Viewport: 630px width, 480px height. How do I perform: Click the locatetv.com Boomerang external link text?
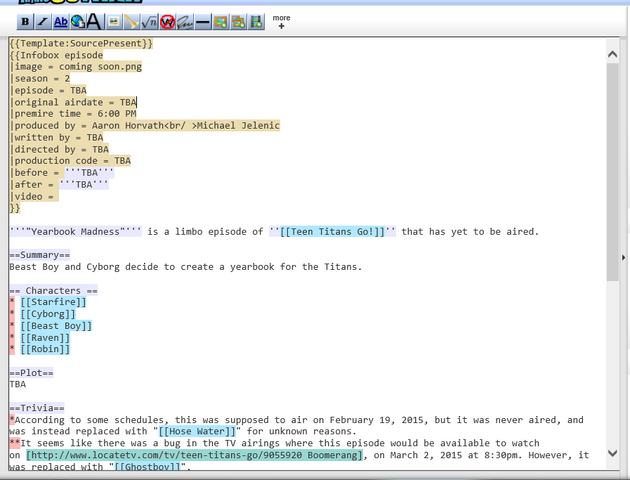194,455
